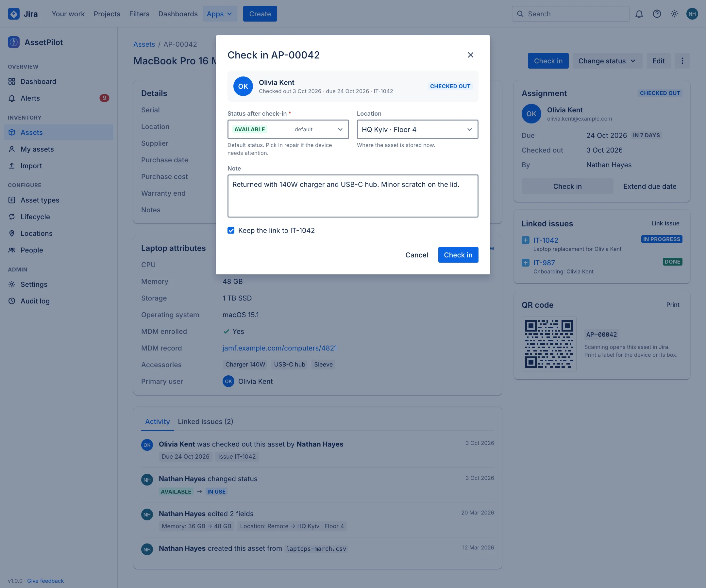706x588 pixels.
Task: Open the more actions three-dot menu
Action: (682, 61)
